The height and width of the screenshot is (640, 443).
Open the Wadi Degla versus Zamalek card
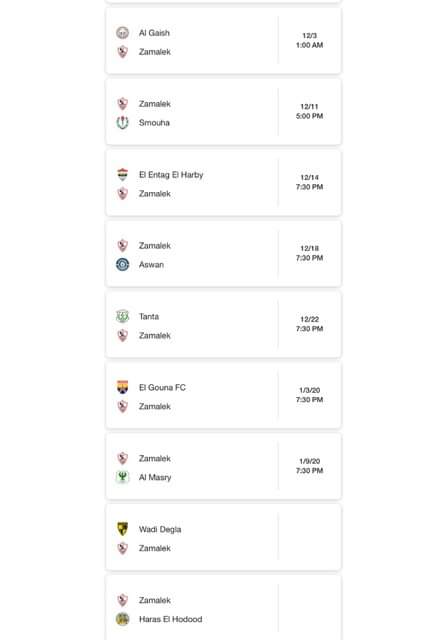pyautogui.click(x=223, y=537)
